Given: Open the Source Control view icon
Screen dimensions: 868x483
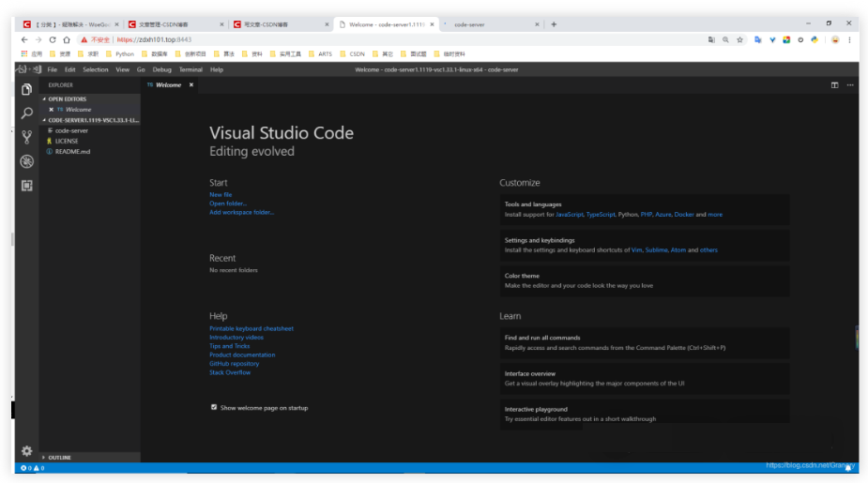Looking at the screenshot, I should click(x=26, y=137).
